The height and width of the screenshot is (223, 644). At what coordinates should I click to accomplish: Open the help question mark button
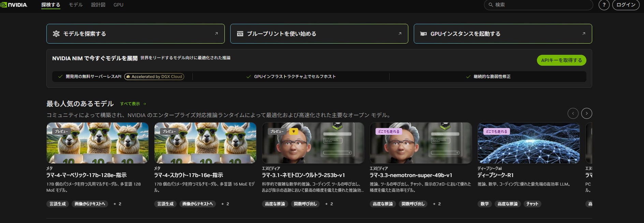[x=604, y=5]
